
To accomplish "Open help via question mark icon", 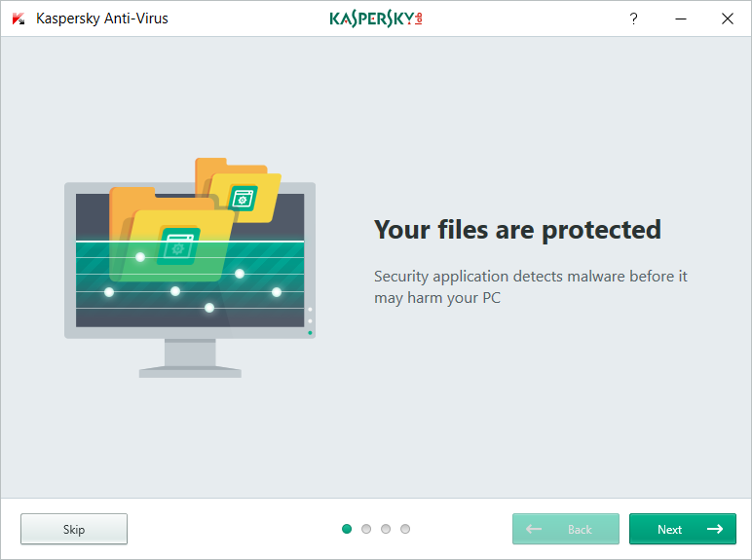I will [x=633, y=19].
